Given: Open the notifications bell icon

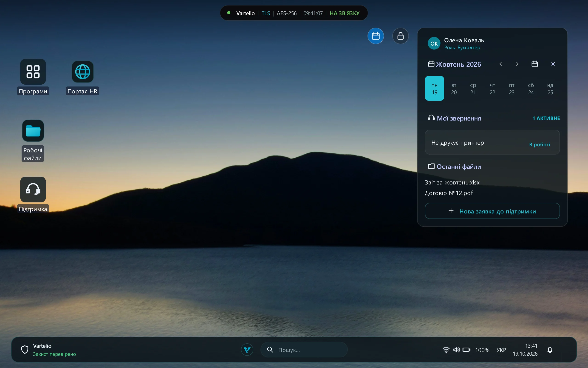Looking at the screenshot, I should [550, 350].
